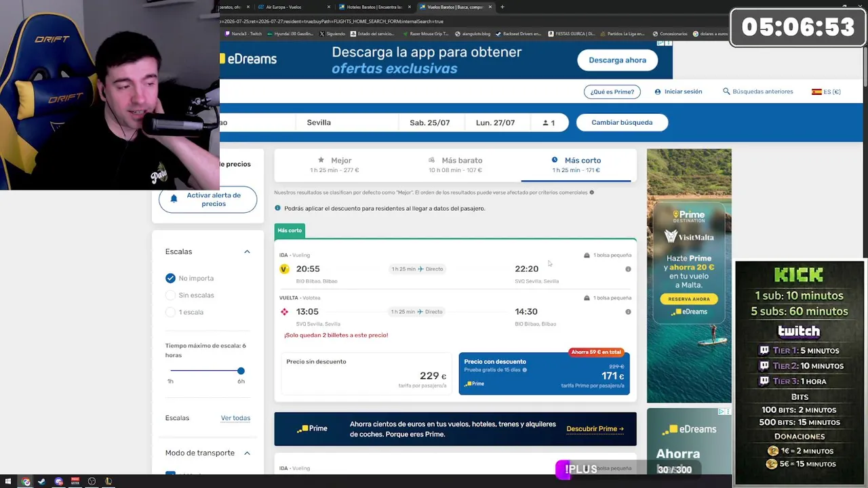Select the Precio con descuento 171 € Prime fare

pos(544,373)
